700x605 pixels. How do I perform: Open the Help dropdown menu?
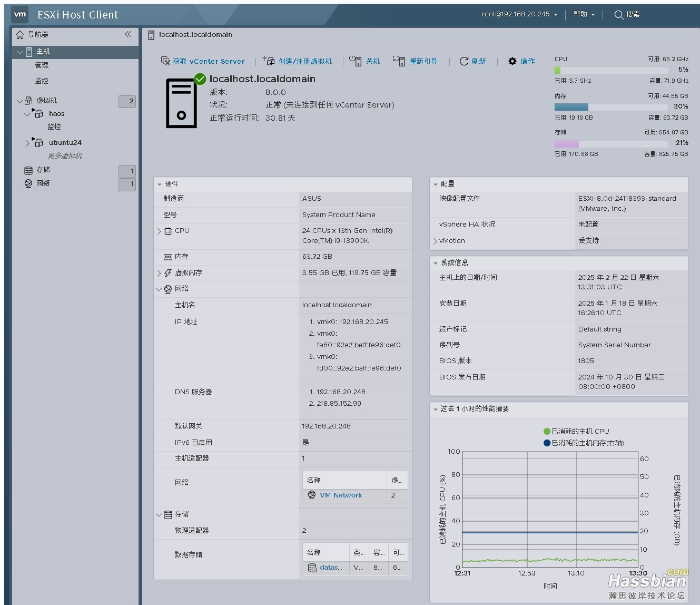click(584, 14)
